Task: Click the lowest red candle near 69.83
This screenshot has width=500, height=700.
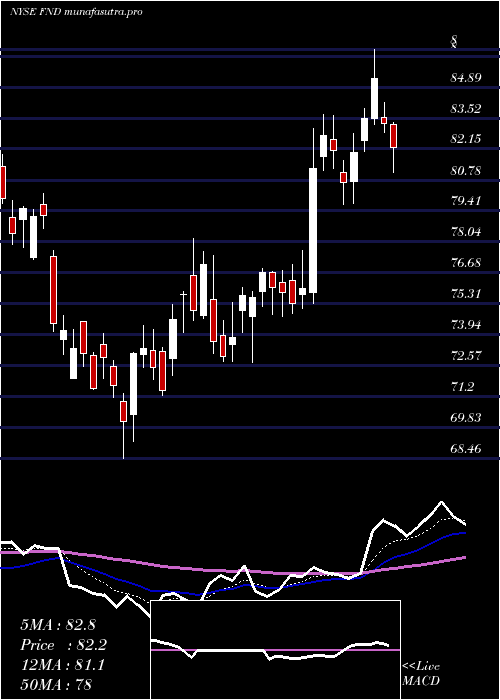Action: click(123, 411)
